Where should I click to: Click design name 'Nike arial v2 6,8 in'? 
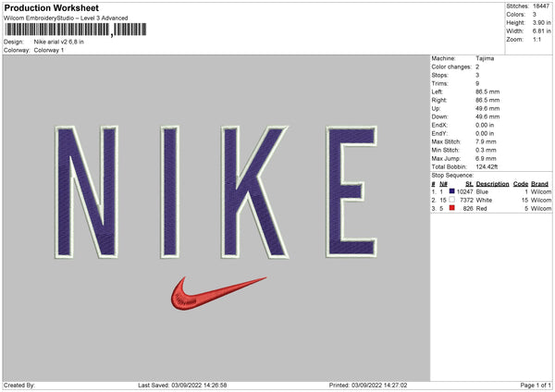[59, 42]
